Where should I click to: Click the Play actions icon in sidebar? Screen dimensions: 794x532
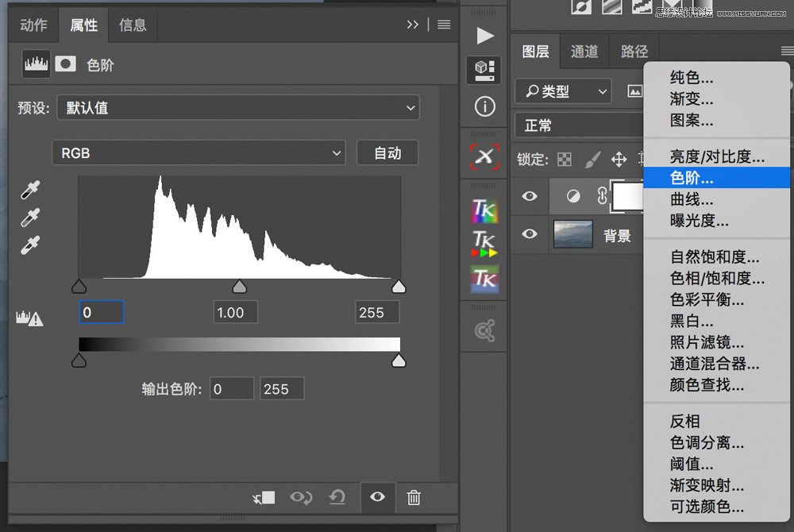484,35
